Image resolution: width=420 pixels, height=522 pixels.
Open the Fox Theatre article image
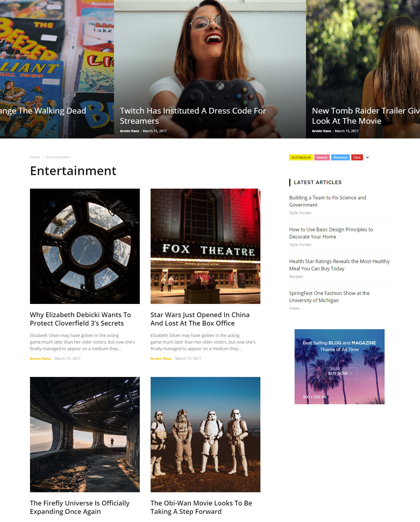click(205, 246)
